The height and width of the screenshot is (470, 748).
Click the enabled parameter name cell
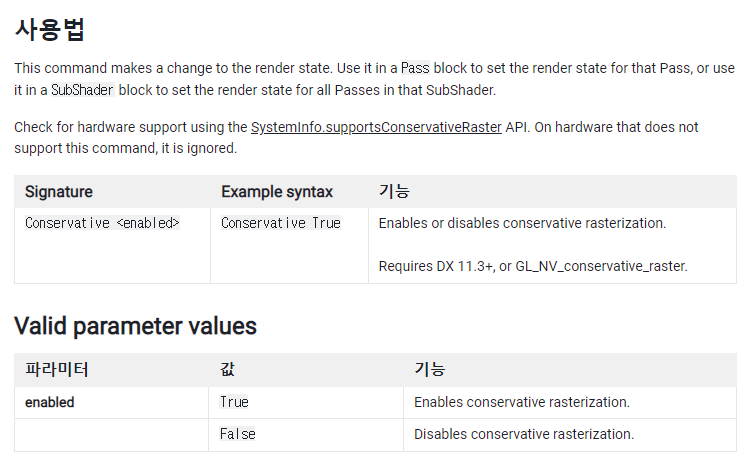(50, 402)
